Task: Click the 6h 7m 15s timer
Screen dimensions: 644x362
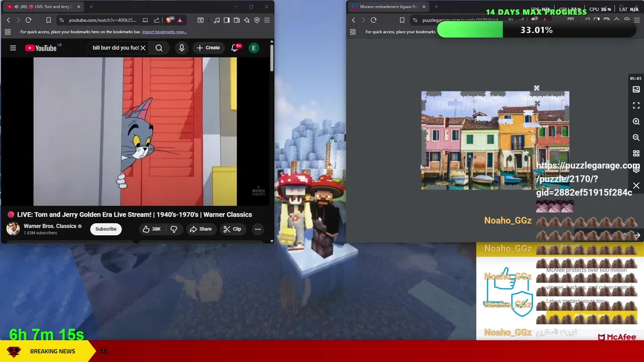Action: pos(47,334)
